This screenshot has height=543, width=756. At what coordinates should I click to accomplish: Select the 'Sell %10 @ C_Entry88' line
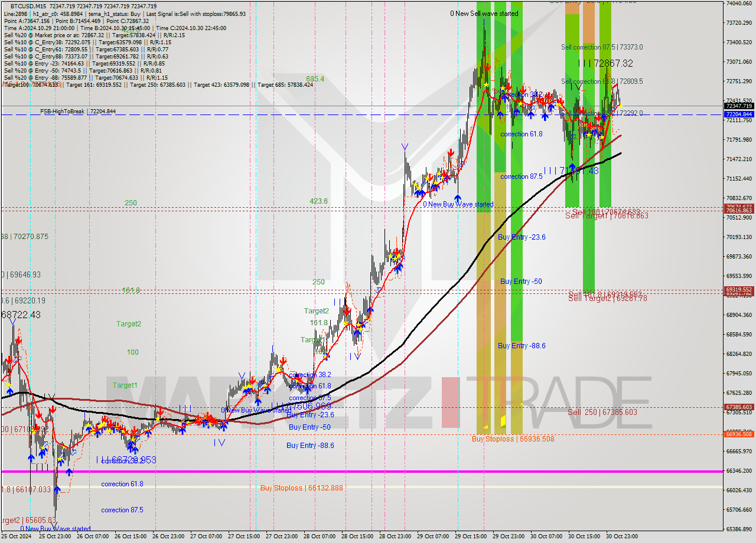tap(86, 56)
